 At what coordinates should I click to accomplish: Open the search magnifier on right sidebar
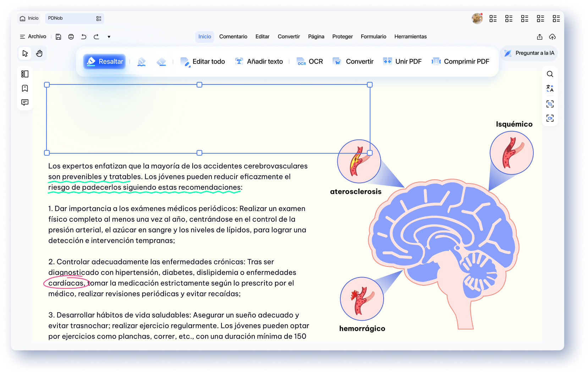tap(550, 74)
